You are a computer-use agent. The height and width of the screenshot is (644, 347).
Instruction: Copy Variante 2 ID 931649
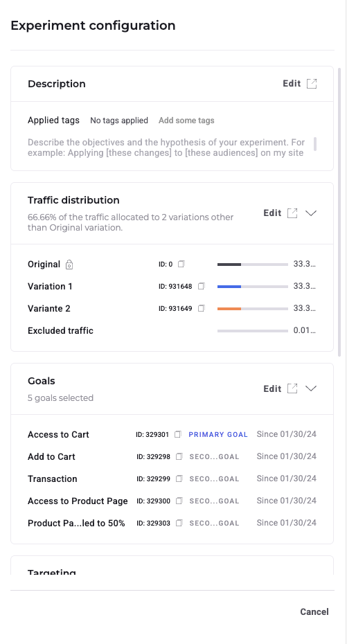tap(202, 308)
